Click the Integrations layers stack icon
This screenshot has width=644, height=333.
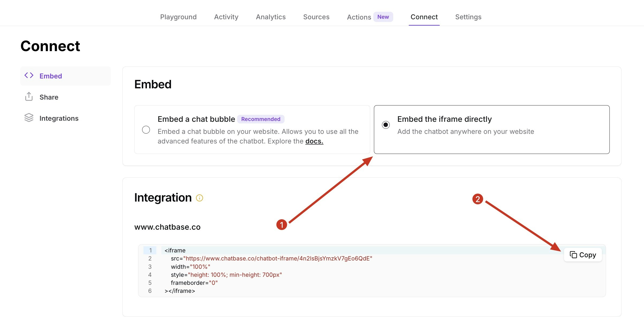[29, 118]
